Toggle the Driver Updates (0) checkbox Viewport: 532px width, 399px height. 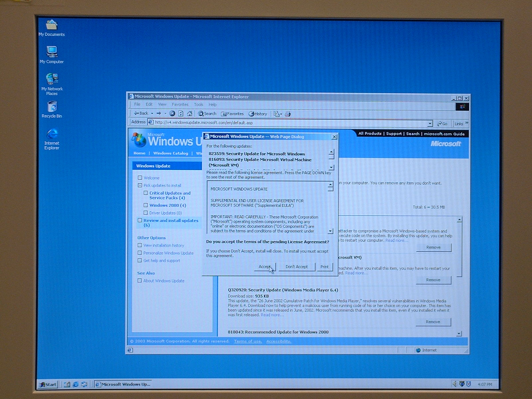[146, 213]
